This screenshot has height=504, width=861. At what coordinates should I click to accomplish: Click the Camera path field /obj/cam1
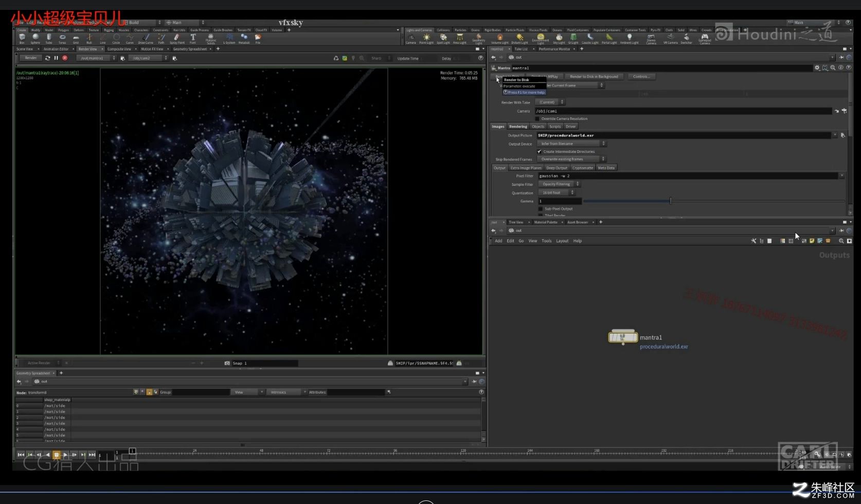(x=683, y=111)
